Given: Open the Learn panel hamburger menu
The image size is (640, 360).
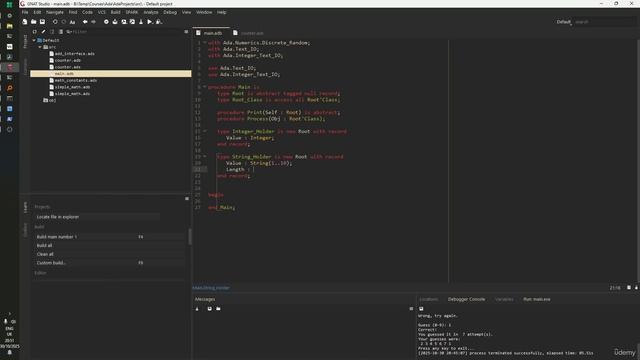Looking at the screenshot, I should point(187,198).
